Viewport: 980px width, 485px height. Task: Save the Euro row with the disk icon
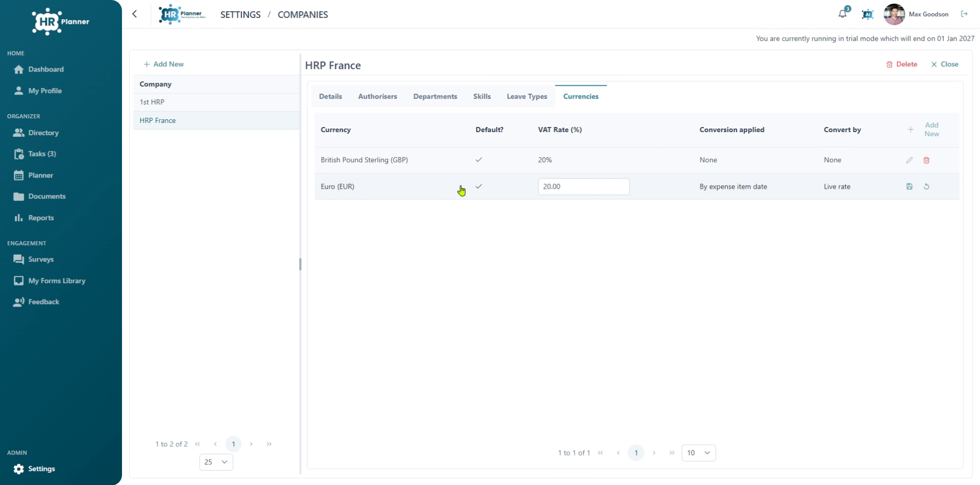tap(909, 187)
